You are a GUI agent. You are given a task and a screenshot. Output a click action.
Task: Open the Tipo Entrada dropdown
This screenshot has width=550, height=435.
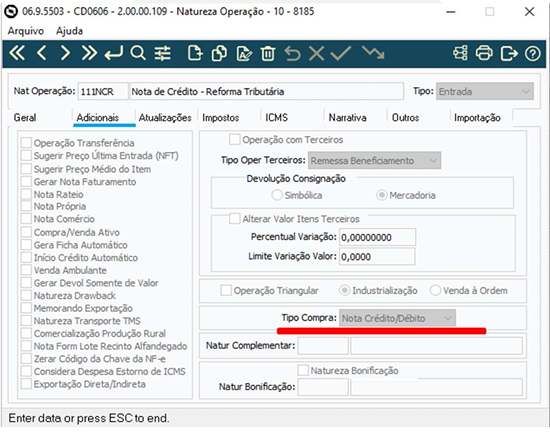point(485,92)
